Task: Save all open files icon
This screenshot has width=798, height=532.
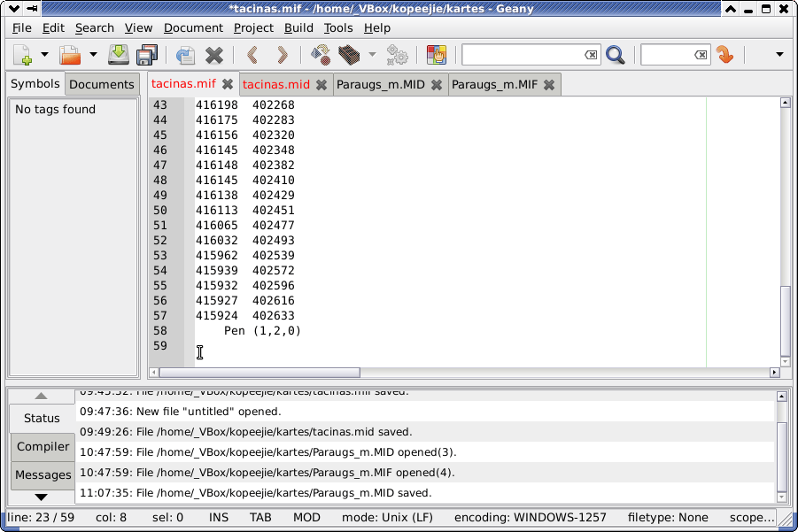Action: (147, 54)
